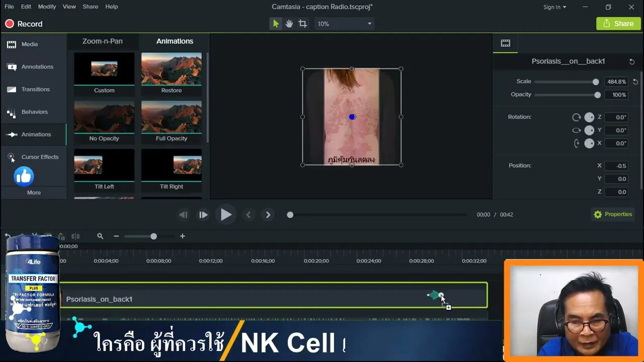Click the Rotation Y value field

pos(616,130)
